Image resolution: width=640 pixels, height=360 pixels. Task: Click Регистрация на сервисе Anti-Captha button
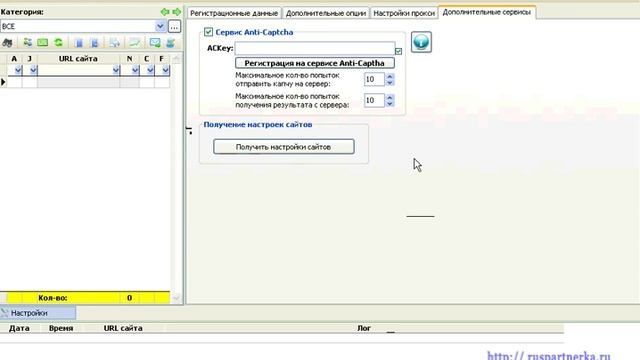pyautogui.click(x=315, y=63)
